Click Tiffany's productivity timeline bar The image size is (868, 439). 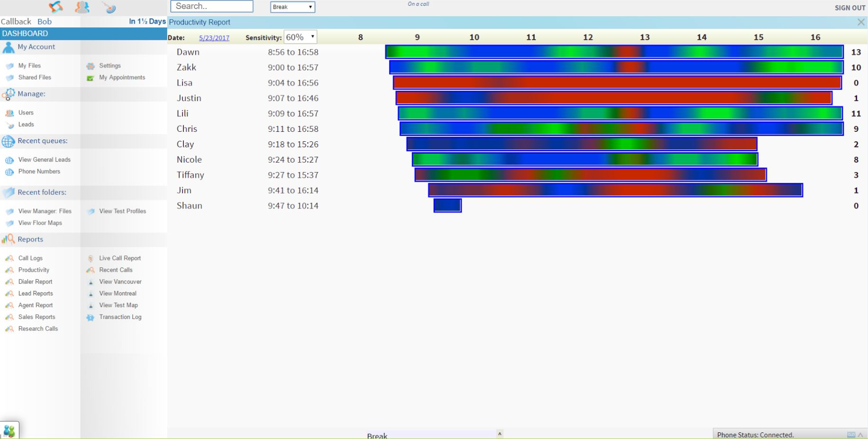tap(591, 175)
